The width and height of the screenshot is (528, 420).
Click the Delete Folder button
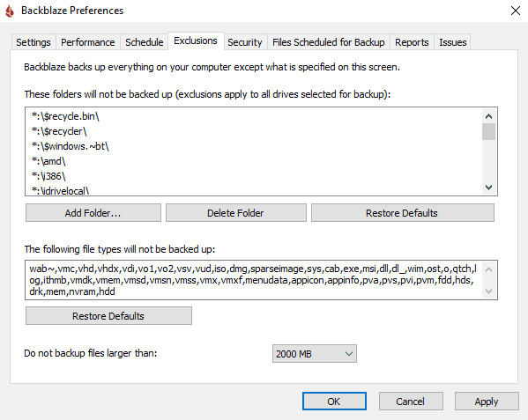pos(235,213)
